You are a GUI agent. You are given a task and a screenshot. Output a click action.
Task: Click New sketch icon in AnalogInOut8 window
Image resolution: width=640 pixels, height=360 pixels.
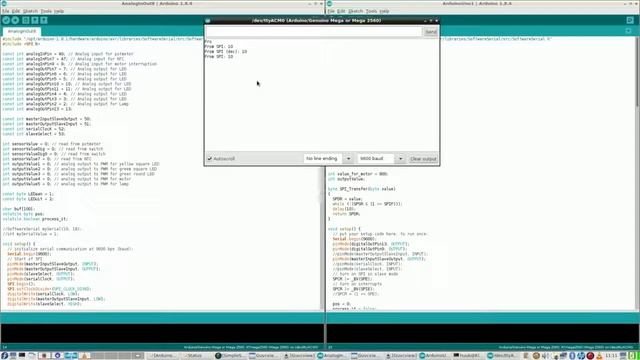coord(26,20)
